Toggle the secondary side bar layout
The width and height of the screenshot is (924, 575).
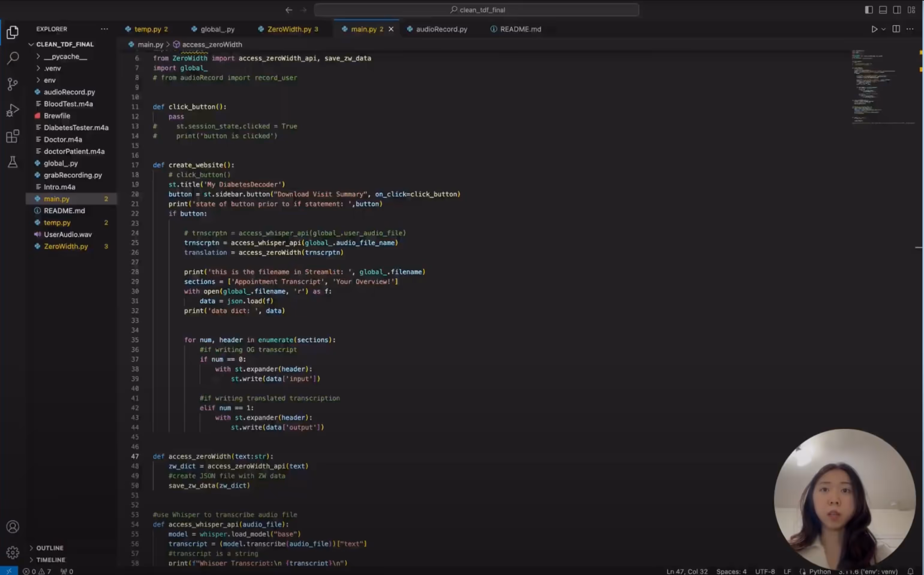[897, 10]
